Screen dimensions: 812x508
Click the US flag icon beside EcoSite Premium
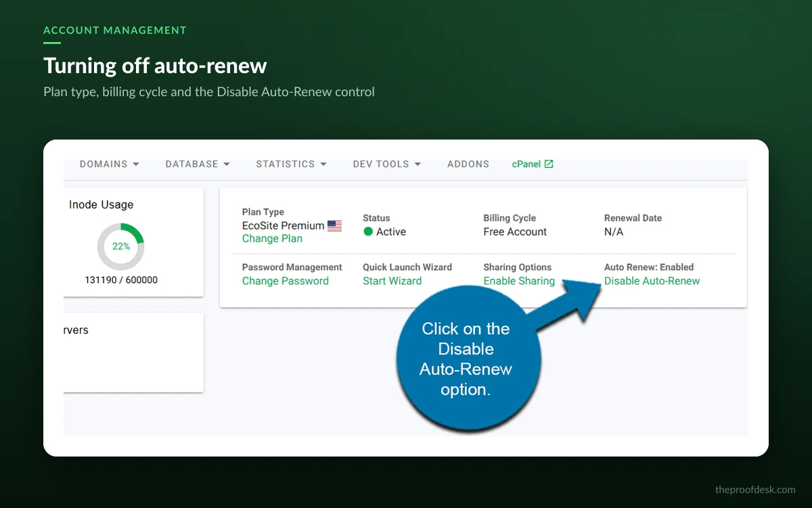(x=334, y=226)
